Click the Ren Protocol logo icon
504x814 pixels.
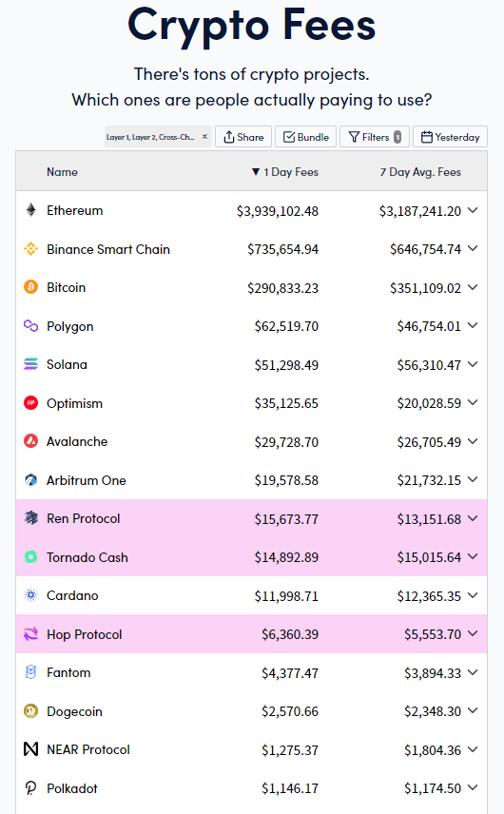pos(31,518)
